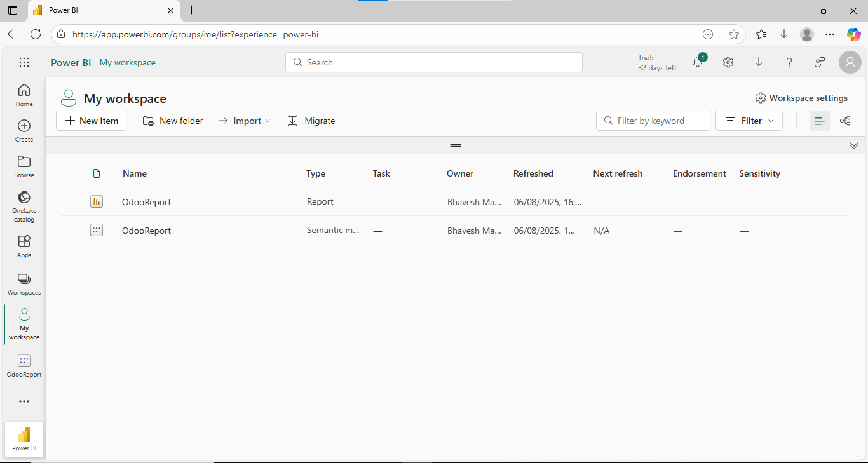Open the feedback icon in header
This screenshot has height=463, width=868.
point(820,62)
